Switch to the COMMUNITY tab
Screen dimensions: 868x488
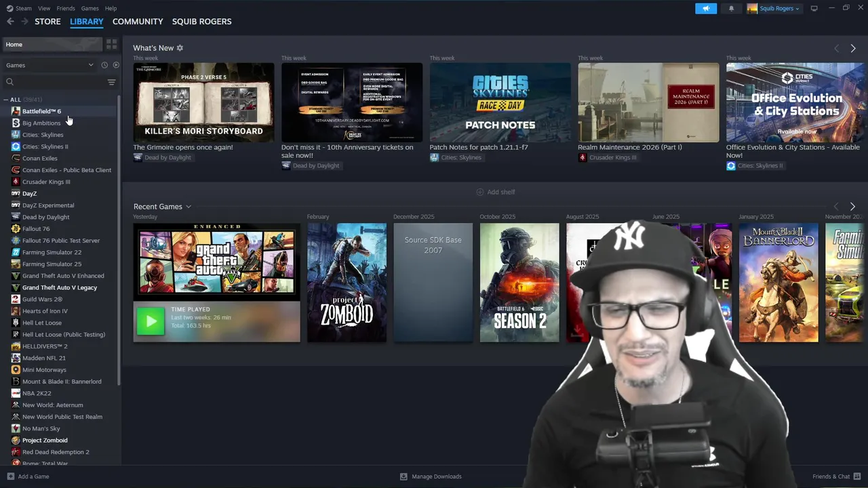pyautogui.click(x=138, y=22)
